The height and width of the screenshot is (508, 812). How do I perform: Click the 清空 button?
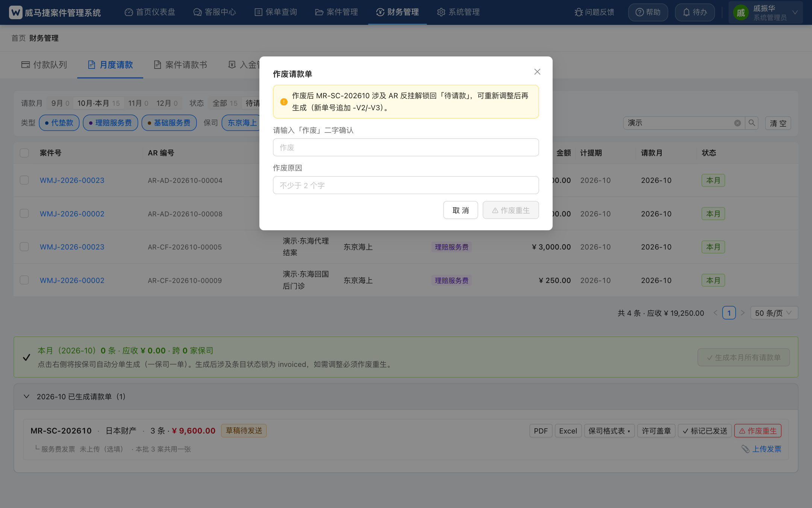[778, 123]
